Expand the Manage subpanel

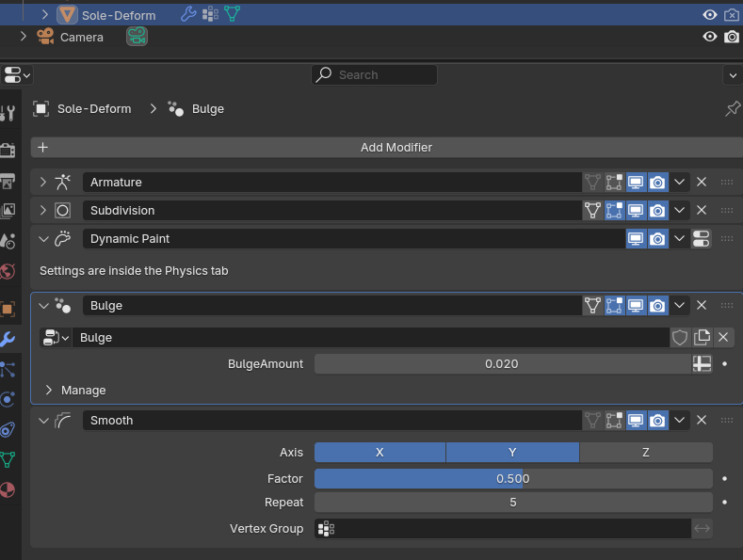click(49, 391)
